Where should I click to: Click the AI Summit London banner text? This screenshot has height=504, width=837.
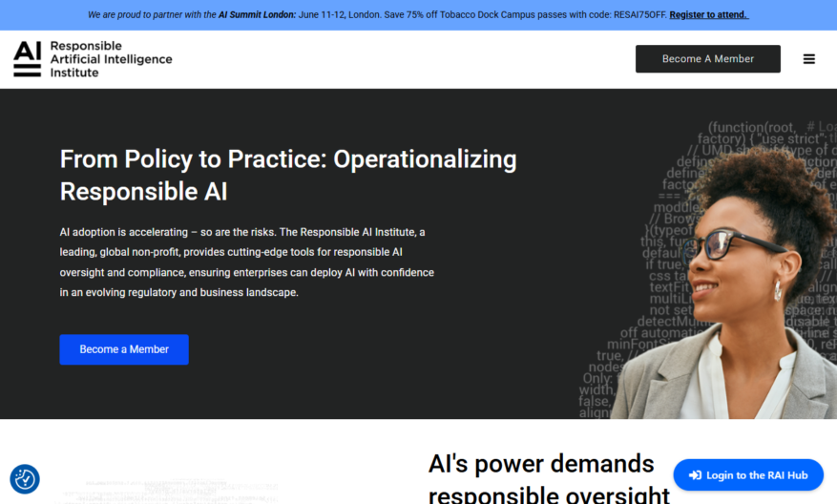(x=258, y=15)
